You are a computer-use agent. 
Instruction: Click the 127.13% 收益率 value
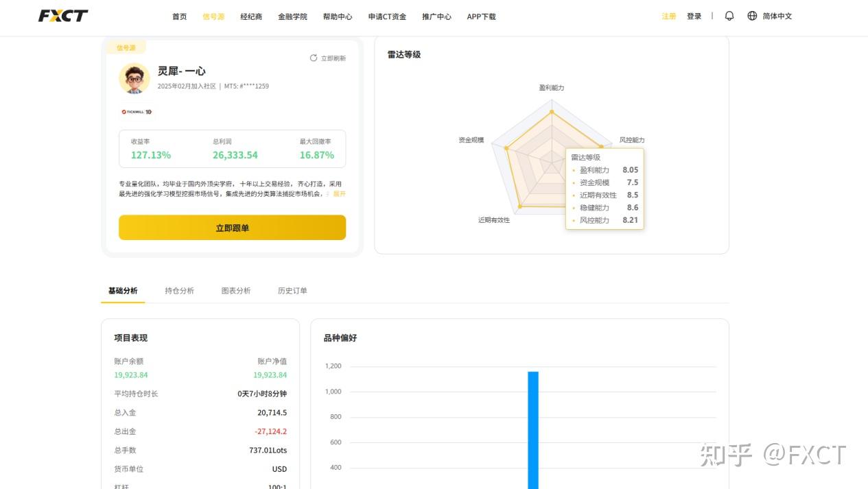(x=151, y=155)
